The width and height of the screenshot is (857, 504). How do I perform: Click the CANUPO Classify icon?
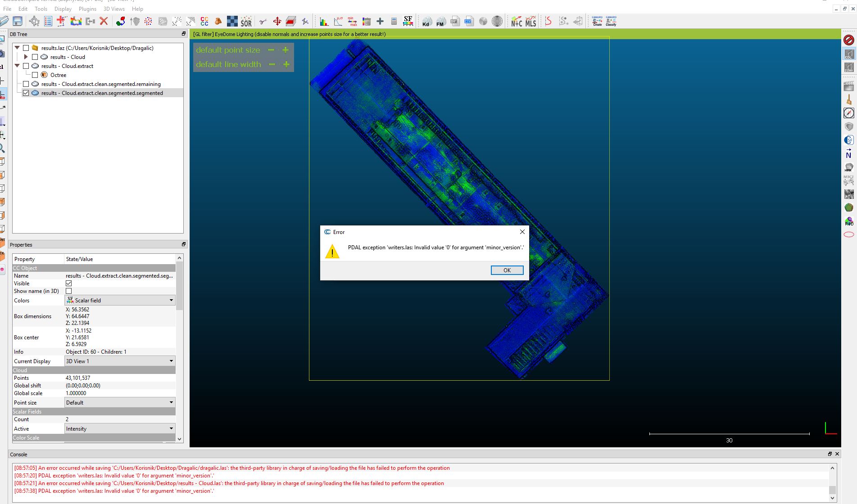point(611,21)
